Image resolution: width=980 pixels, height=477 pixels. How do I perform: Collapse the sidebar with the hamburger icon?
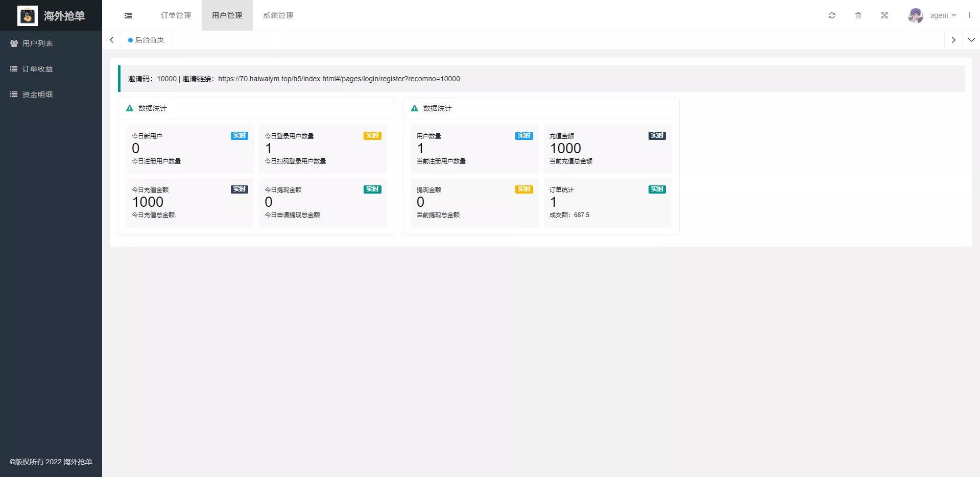click(x=128, y=15)
